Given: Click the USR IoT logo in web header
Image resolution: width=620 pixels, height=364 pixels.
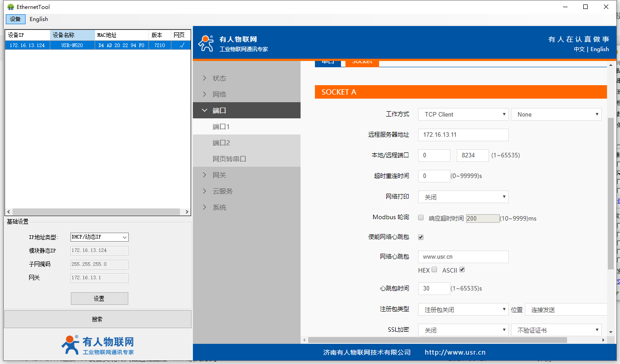Looking at the screenshot, I should pyautogui.click(x=206, y=43).
